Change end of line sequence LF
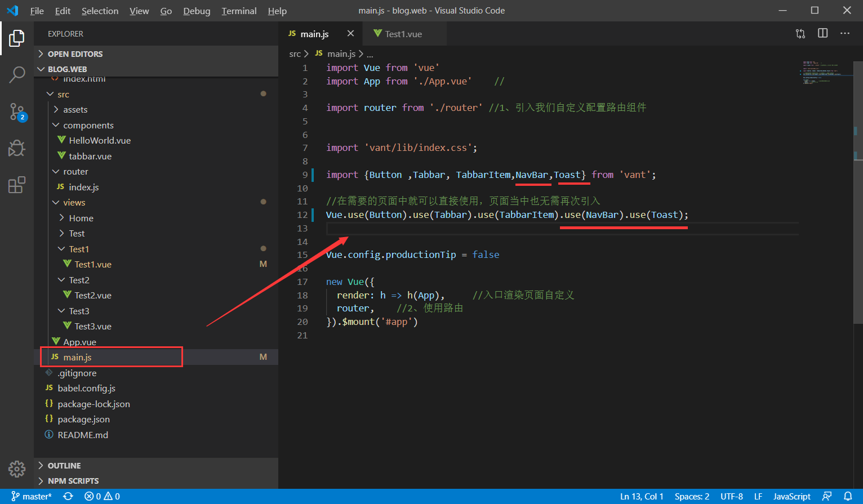Image resolution: width=863 pixels, height=504 pixels. click(x=758, y=496)
